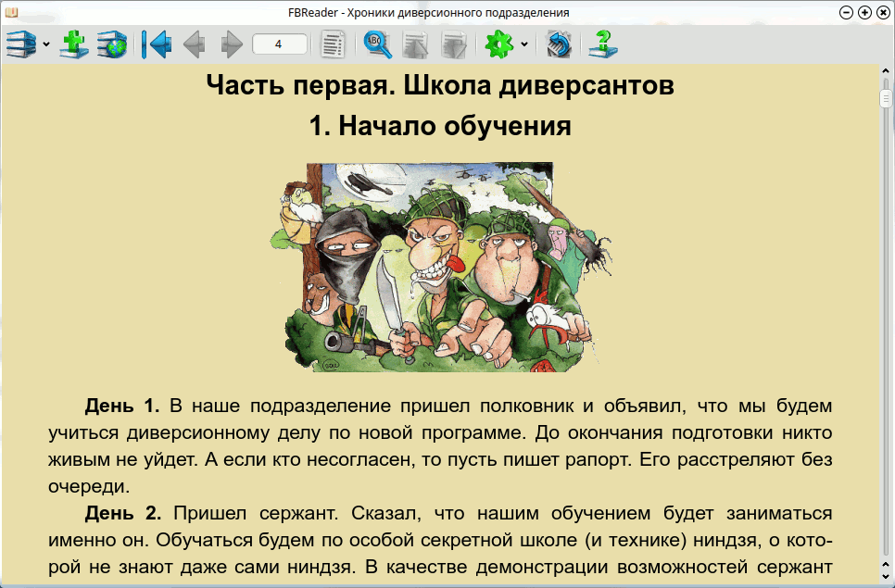This screenshot has width=895, height=588.
Task: Add a file to the library
Action: coord(74,44)
